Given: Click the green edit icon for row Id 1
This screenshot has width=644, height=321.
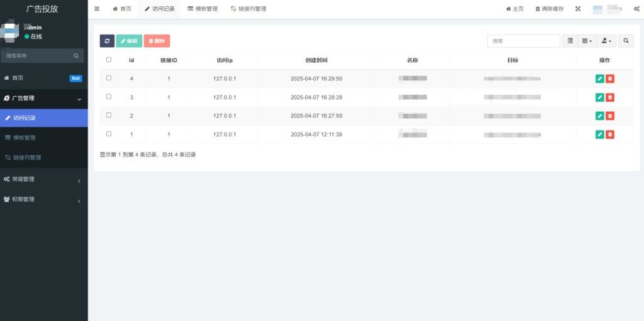Looking at the screenshot, I should click(x=599, y=134).
